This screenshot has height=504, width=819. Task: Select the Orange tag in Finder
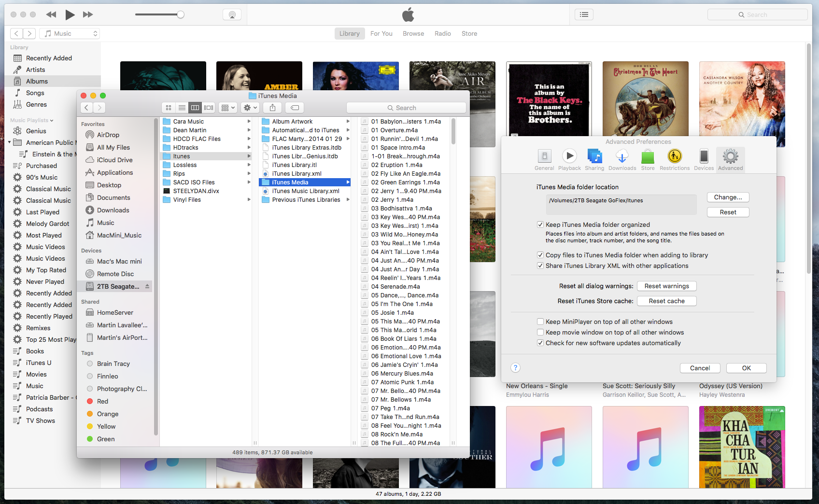107,414
